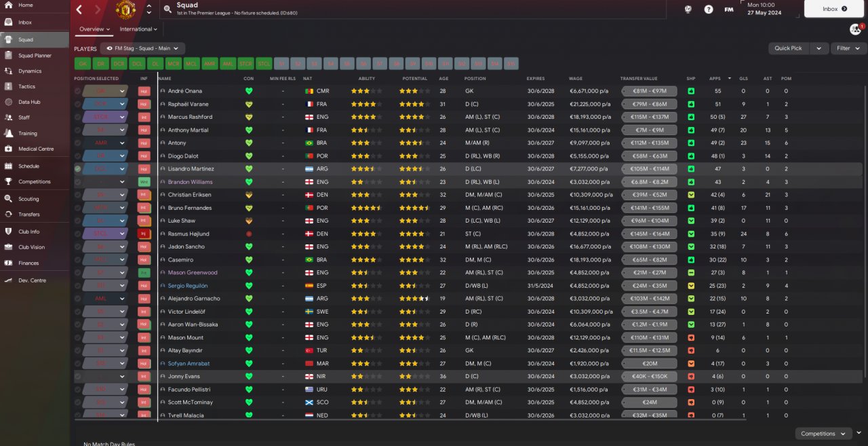Click André Onana's green condition heart icon
Screen dimensions: 868x446
point(249,91)
